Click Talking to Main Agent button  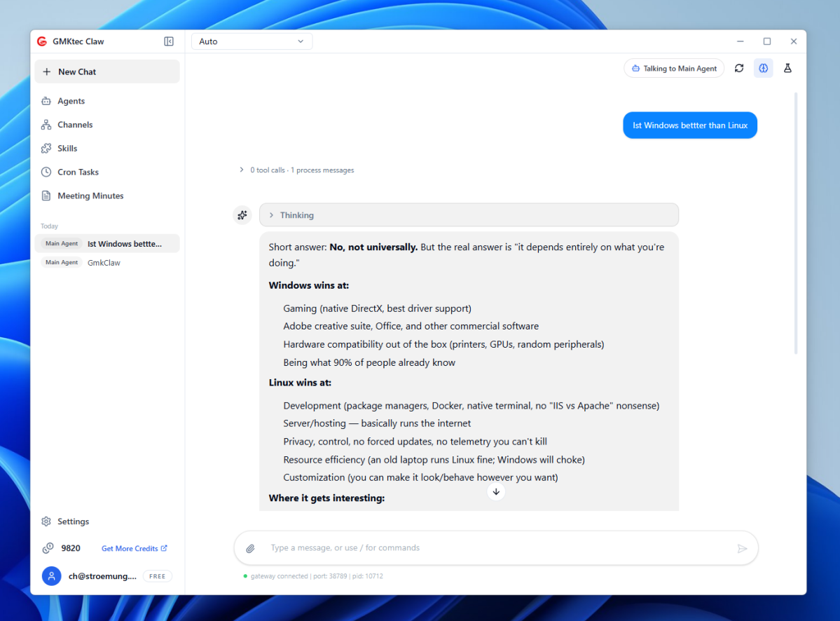(x=674, y=68)
